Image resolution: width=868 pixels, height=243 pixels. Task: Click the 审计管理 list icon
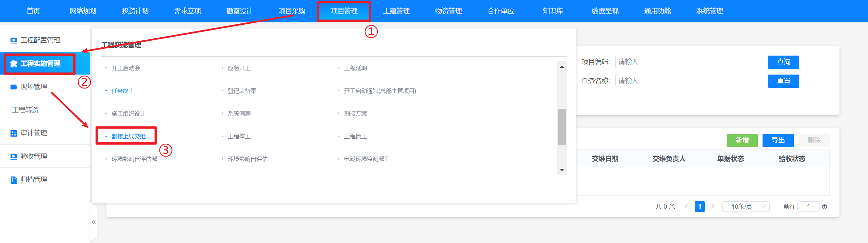pyautogui.click(x=14, y=133)
